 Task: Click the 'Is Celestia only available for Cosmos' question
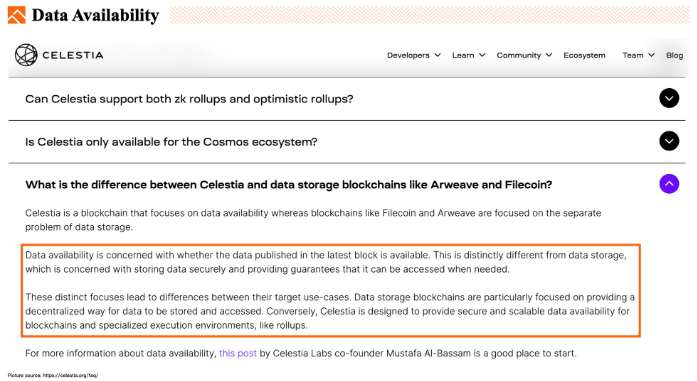coord(171,142)
